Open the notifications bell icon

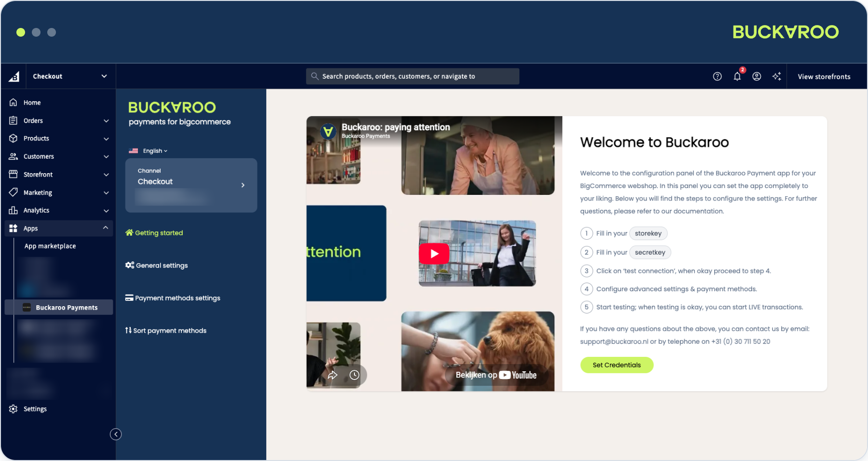point(737,76)
